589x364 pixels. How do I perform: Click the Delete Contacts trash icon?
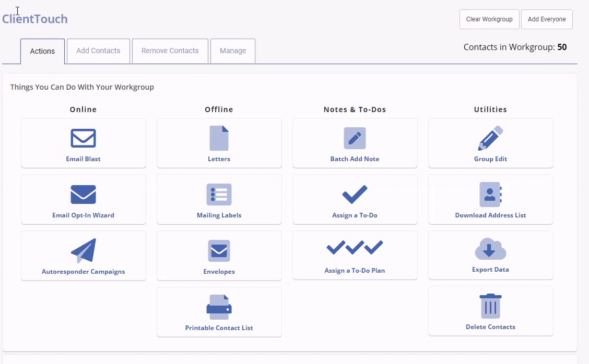pos(491,306)
